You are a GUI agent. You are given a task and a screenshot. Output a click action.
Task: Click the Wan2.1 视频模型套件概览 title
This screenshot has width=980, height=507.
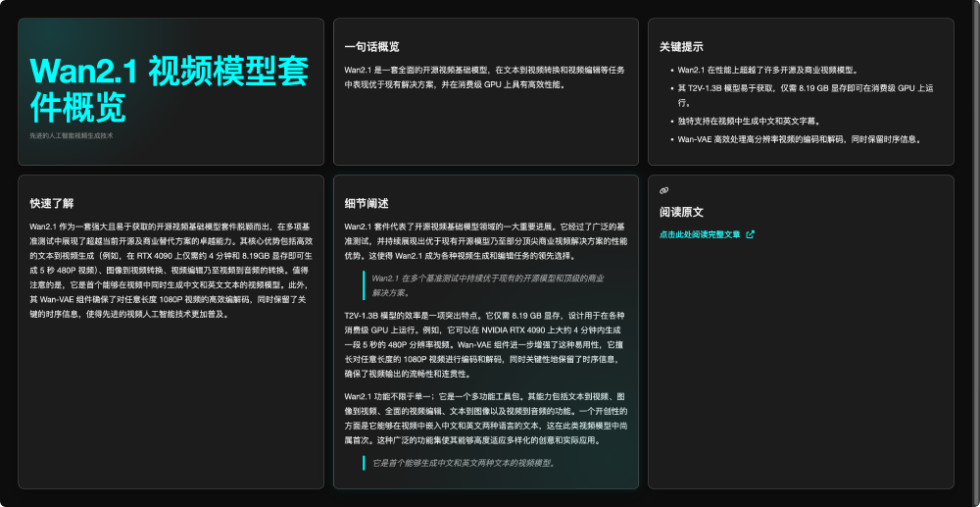click(170, 90)
